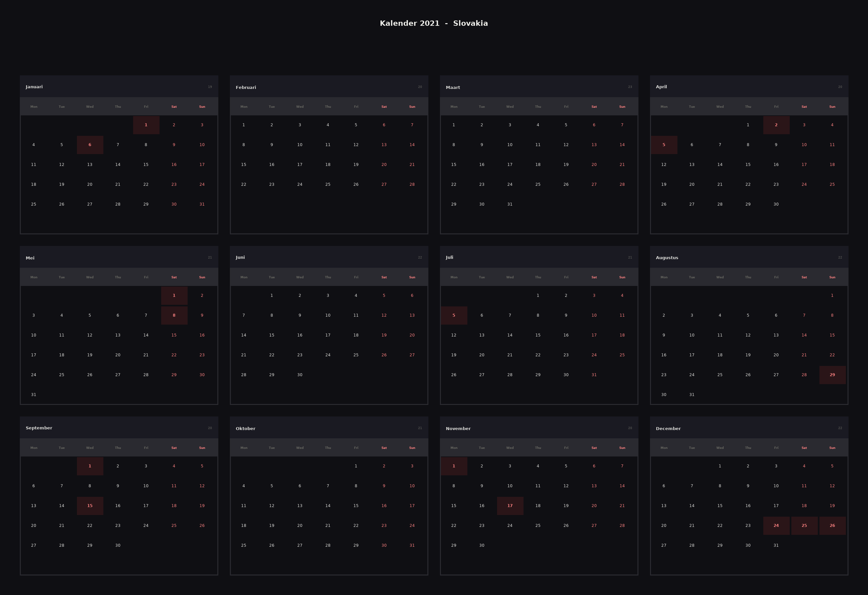Select January 1 holiday cell
The width and height of the screenshot is (868, 595).
tap(146, 125)
